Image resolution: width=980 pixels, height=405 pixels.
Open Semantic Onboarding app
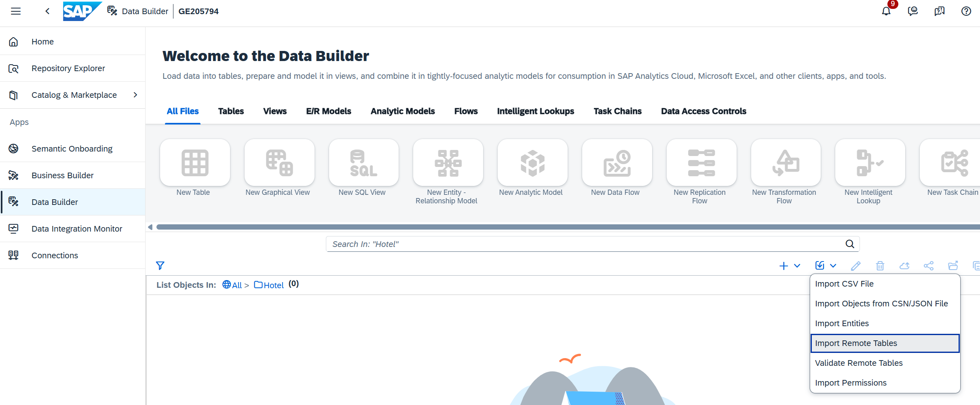coord(73,149)
